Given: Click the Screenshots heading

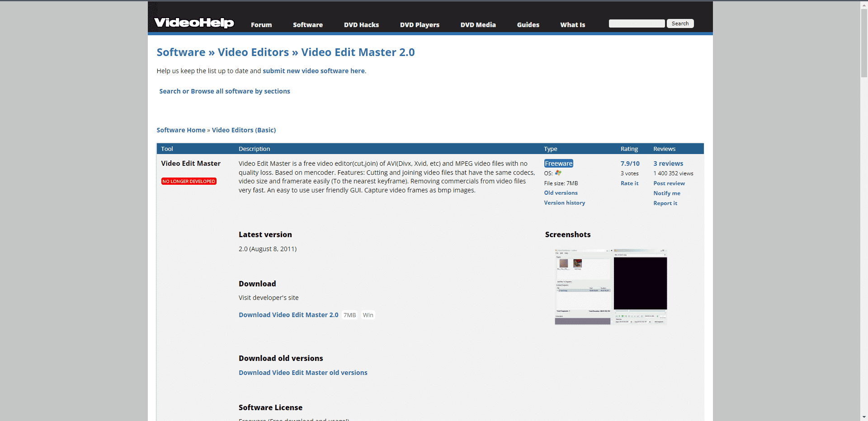Looking at the screenshot, I should click(x=568, y=234).
